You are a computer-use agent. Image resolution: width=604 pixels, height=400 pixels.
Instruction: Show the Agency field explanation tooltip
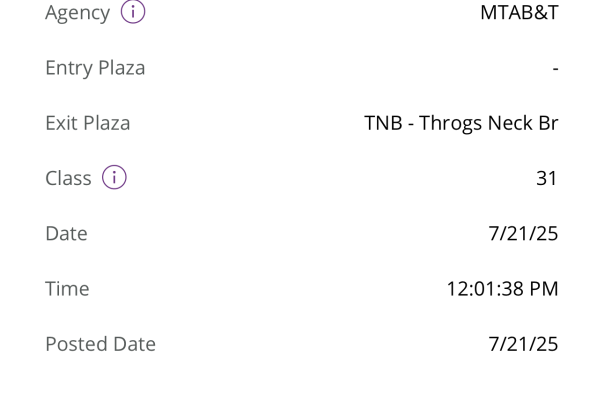coord(133,13)
